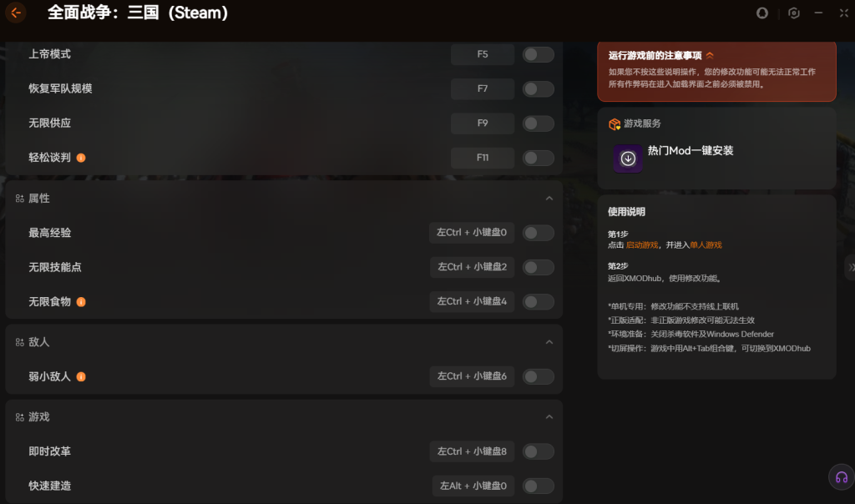
Task: Click the 启动游戏 link
Action: 641,245
